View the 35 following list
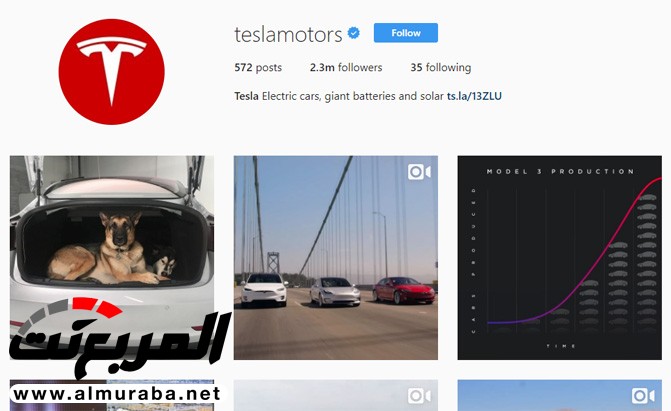This screenshot has height=411, width=671. [441, 68]
